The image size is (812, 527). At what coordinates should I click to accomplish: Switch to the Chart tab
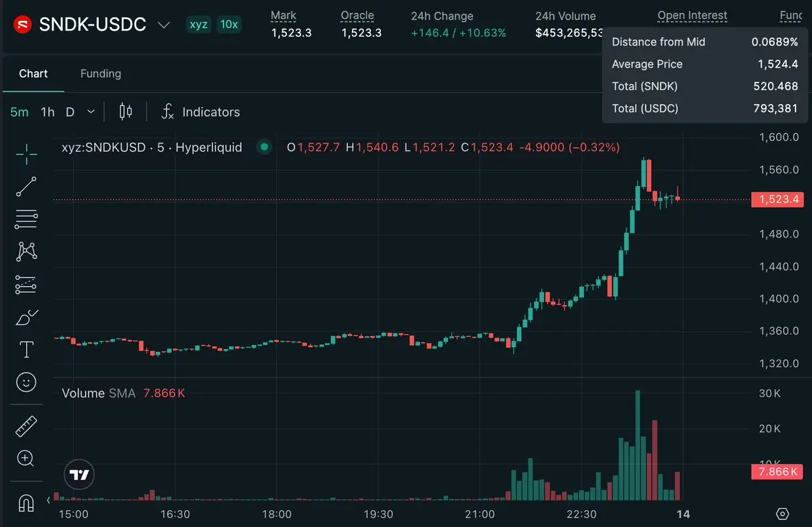point(33,74)
